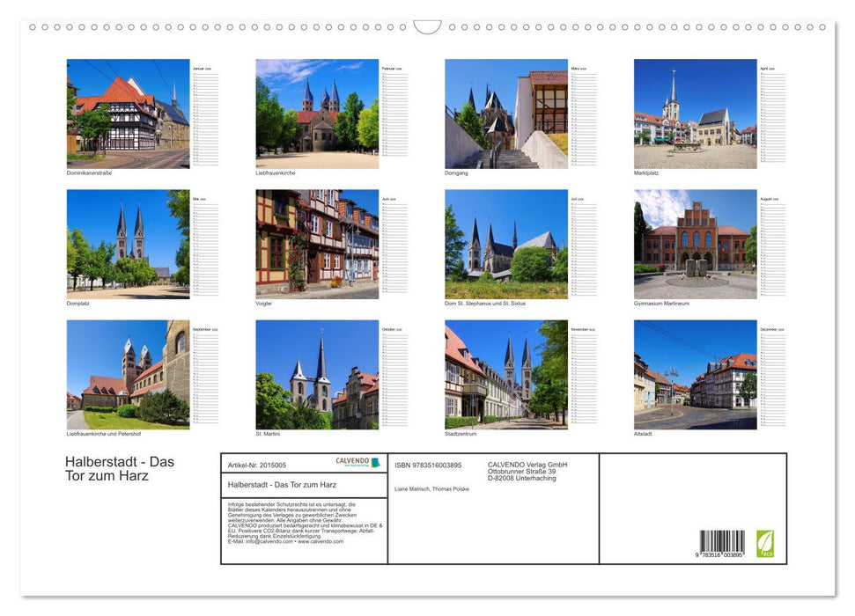Open the Oktober St. Martini thumbnail
This screenshot has width=855, height=616.
coord(317,374)
